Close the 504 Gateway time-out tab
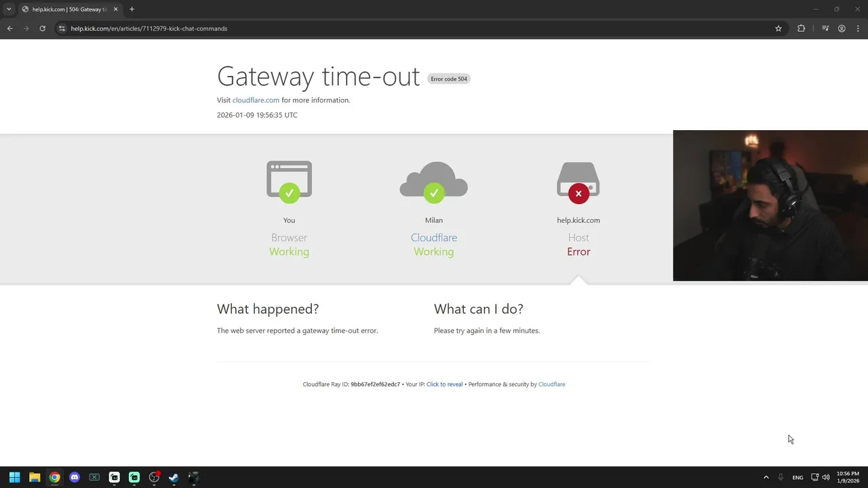The image size is (868, 488). click(115, 9)
